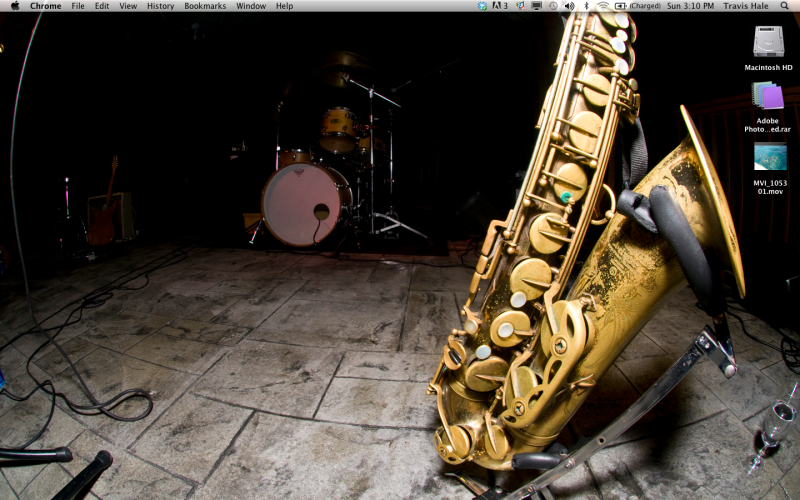800x500 pixels.
Task: Open the volume control icon
Action: point(569,6)
